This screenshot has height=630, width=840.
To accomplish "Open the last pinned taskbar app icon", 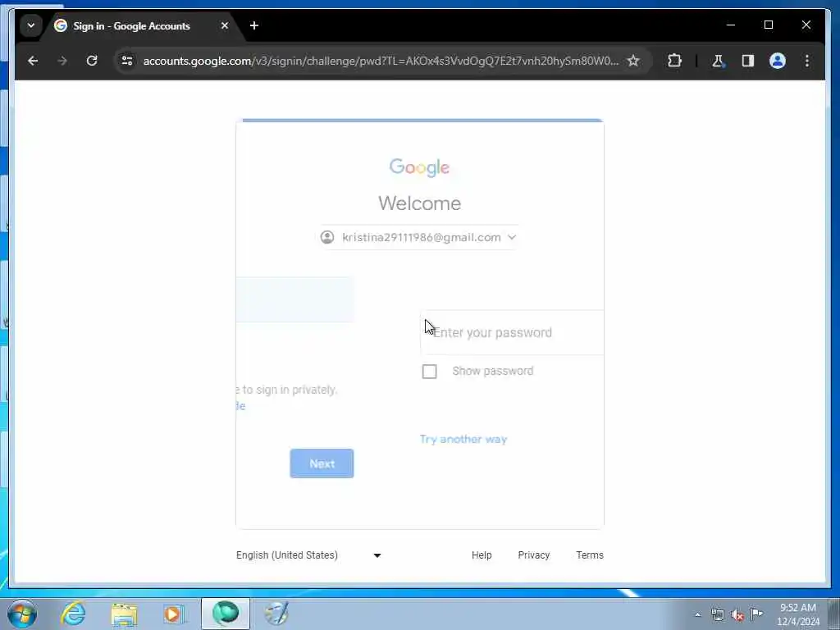I will click(276, 614).
